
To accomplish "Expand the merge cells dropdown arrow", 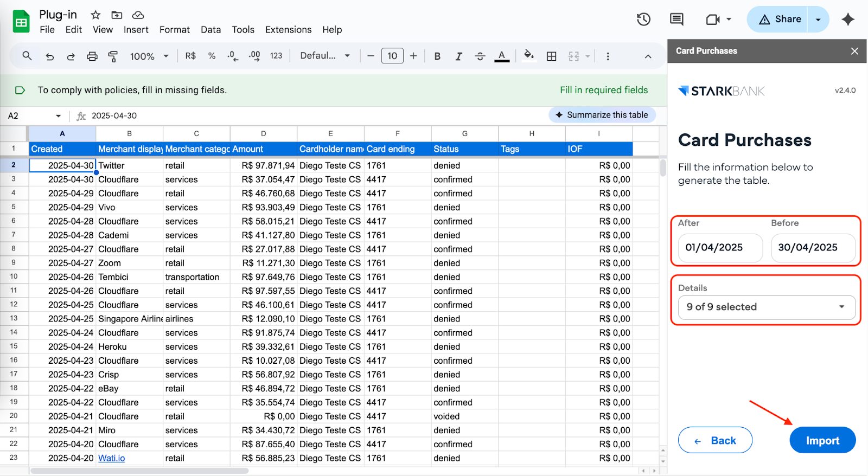I will click(x=588, y=56).
